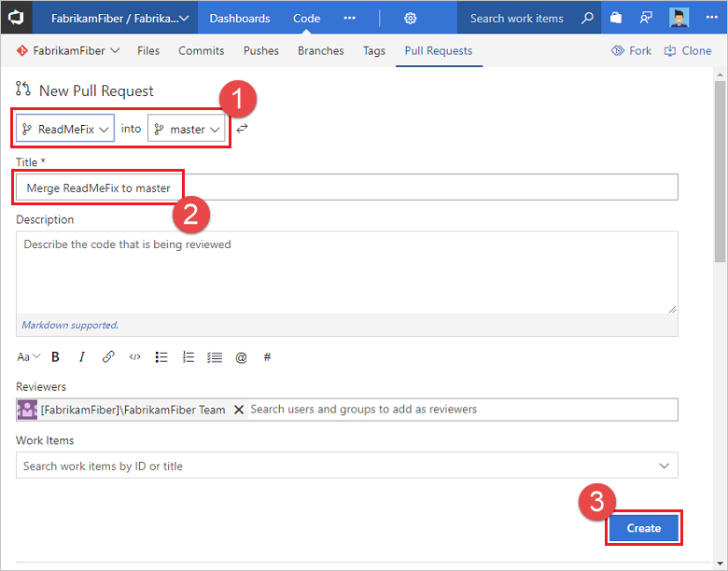The width and height of the screenshot is (728, 571).
Task: Open the master target branch dropdown
Action: coord(187,129)
